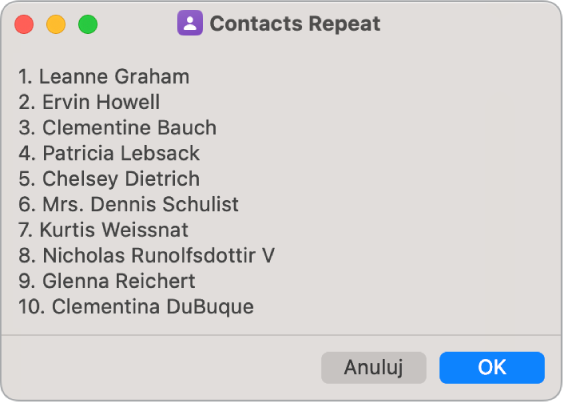Minimize the window with yellow button

56,24
